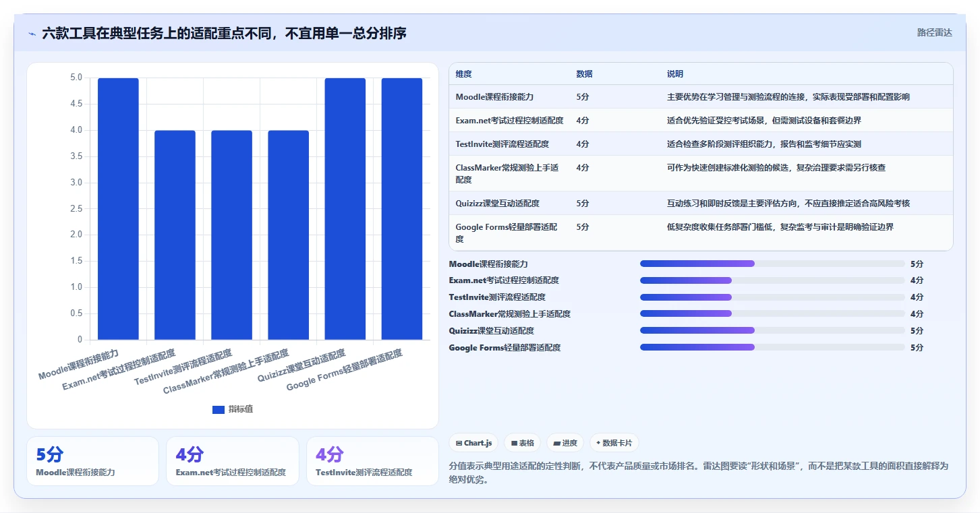Click the ClassMarker常规测验上手适配度 chart bar

(x=288, y=235)
